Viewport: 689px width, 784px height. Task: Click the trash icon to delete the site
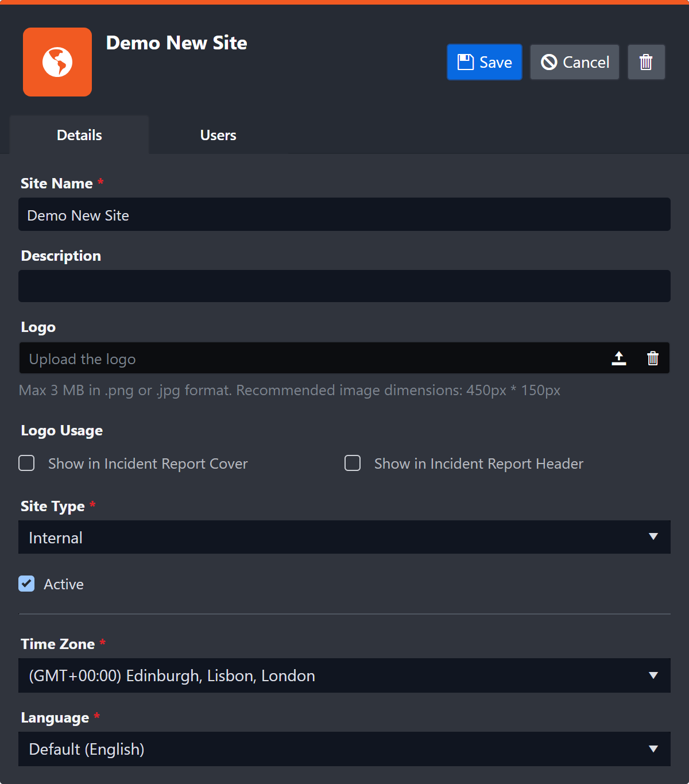pos(646,61)
